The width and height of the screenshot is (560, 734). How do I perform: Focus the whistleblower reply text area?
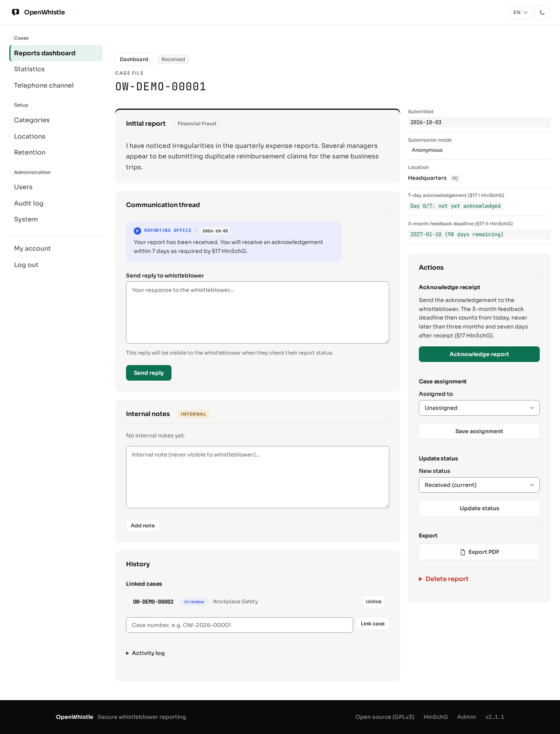point(257,313)
